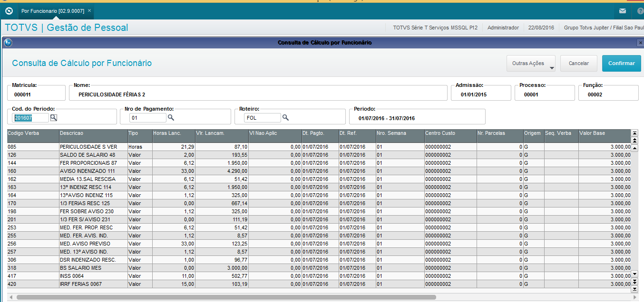644x302 pixels.
Task: Open the TOTVS home logo icon
Action: pos(9,10)
